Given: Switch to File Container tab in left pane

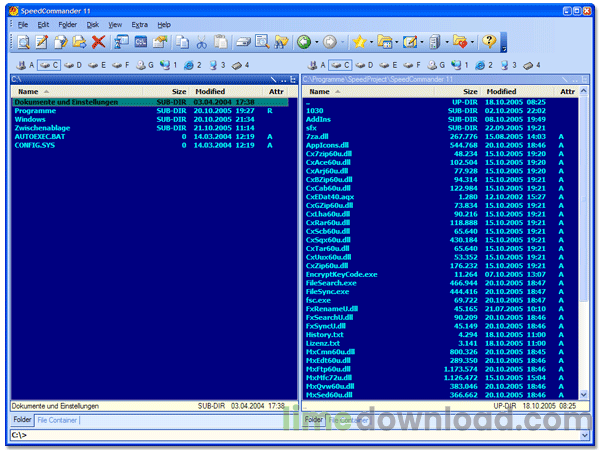Looking at the screenshot, I should pos(57,420).
